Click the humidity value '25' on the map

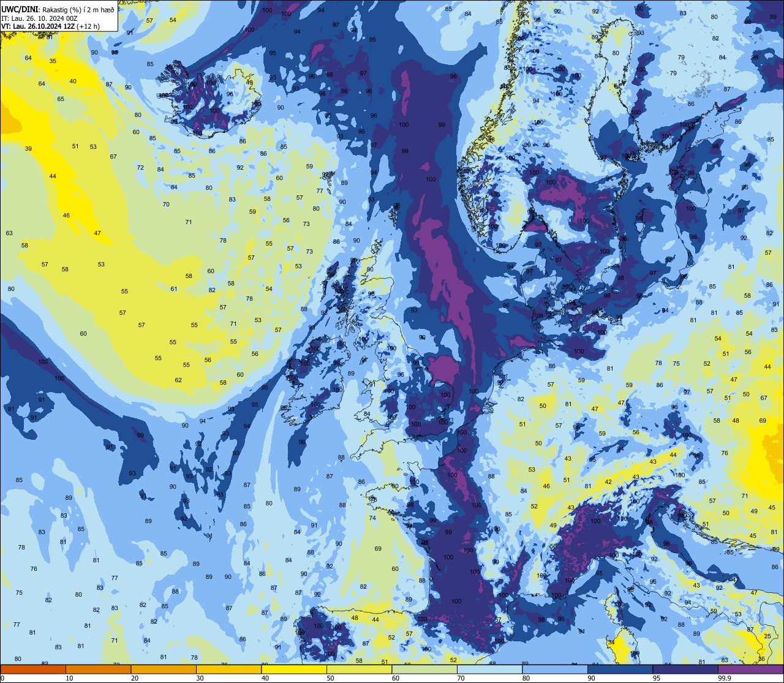click(x=768, y=636)
